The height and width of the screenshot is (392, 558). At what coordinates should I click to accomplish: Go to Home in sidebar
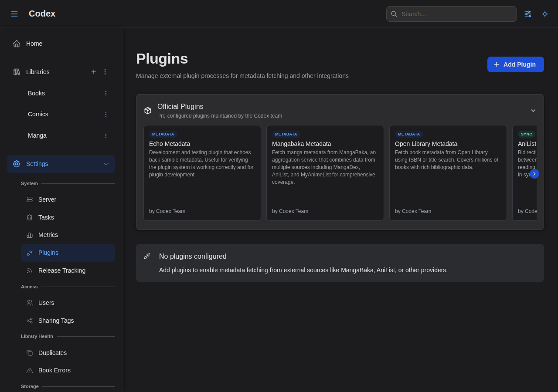point(61,44)
